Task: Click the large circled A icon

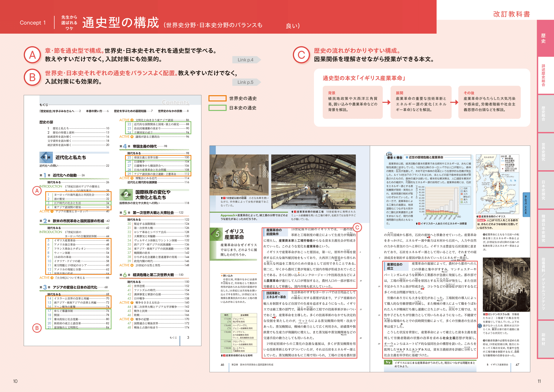Action: [x=32, y=55]
